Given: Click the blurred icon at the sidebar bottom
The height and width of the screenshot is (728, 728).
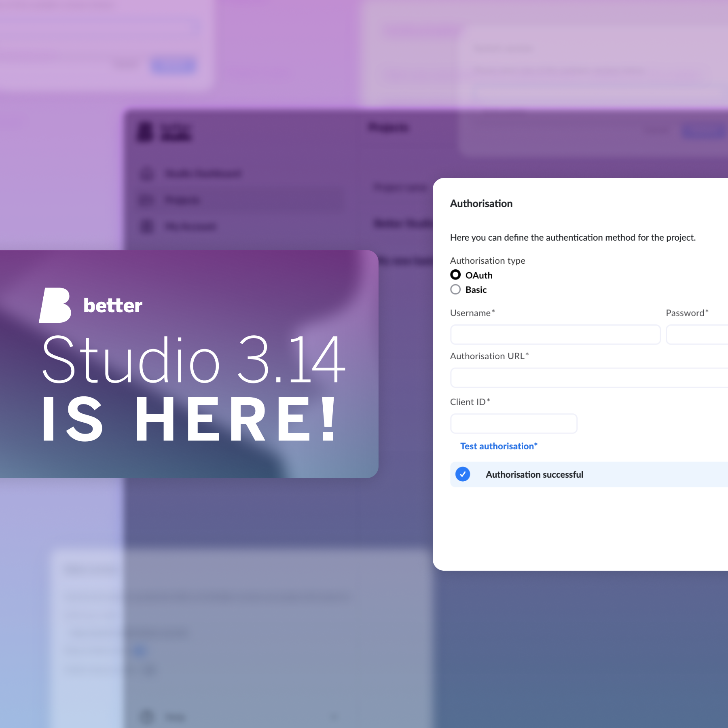Looking at the screenshot, I should 147,717.
